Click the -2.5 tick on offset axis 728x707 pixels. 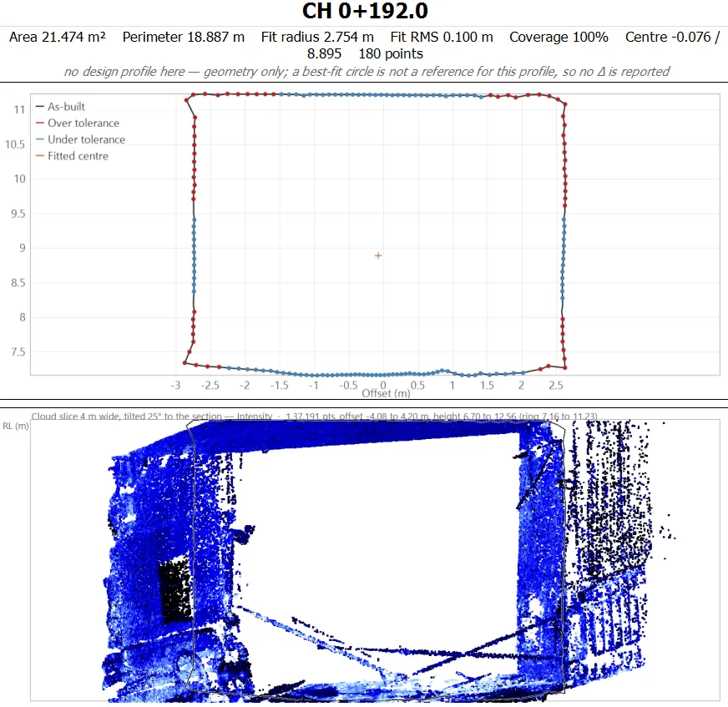tap(210, 386)
